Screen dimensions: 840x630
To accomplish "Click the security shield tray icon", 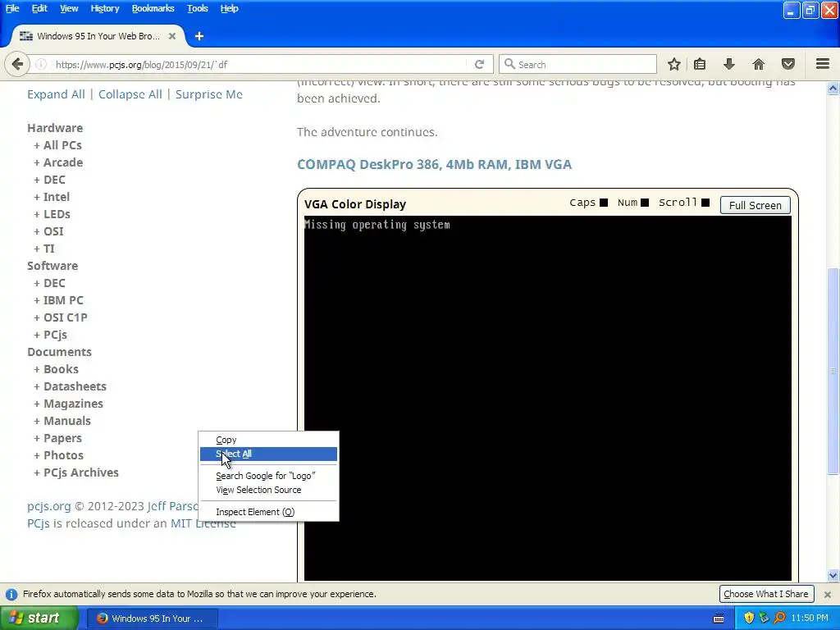I will 749,619.
